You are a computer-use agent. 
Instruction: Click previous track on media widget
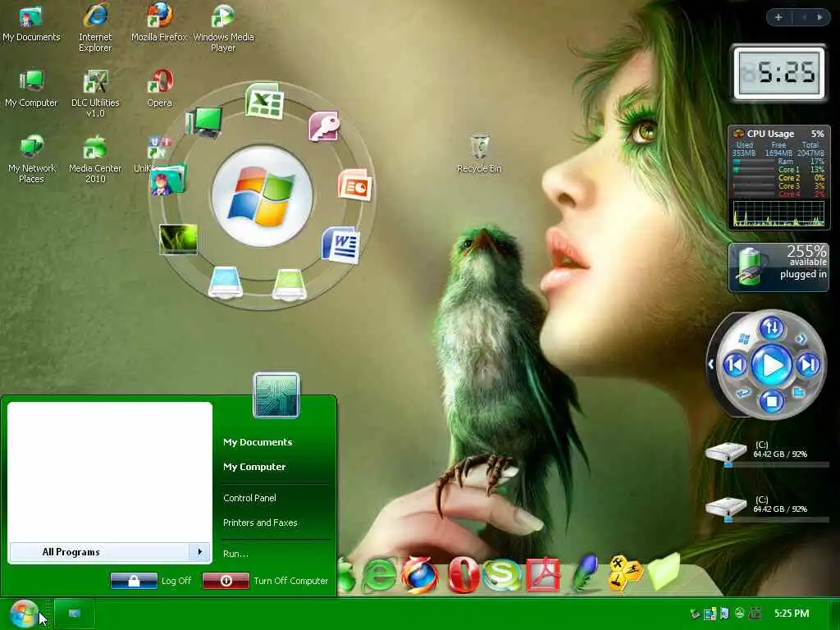(735, 365)
